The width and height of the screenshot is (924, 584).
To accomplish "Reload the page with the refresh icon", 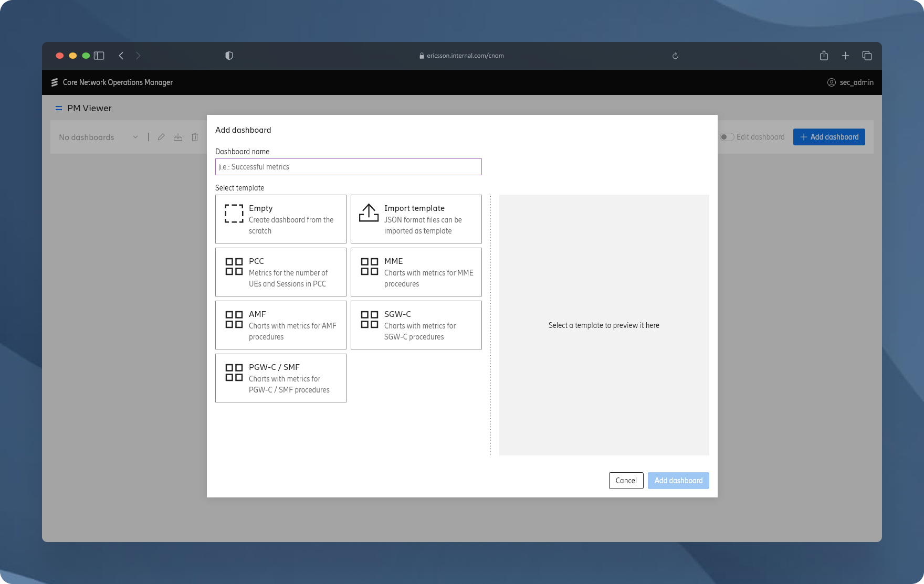I will (x=675, y=56).
